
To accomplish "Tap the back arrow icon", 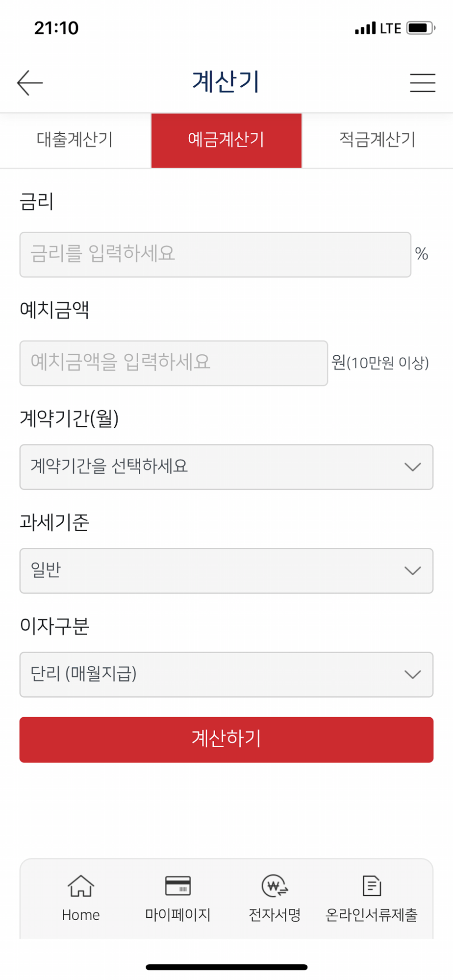I will click(x=30, y=82).
